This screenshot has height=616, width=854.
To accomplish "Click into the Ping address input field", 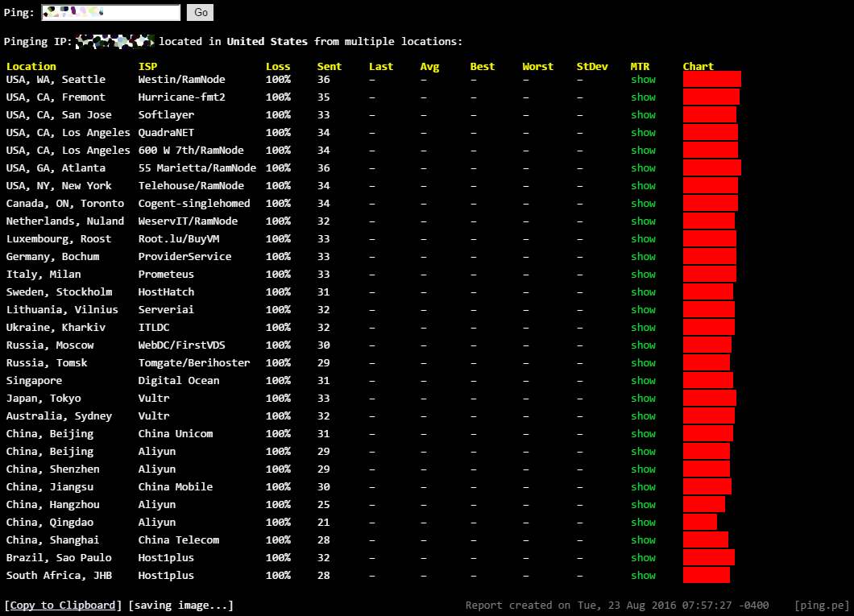I will click(111, 12).
